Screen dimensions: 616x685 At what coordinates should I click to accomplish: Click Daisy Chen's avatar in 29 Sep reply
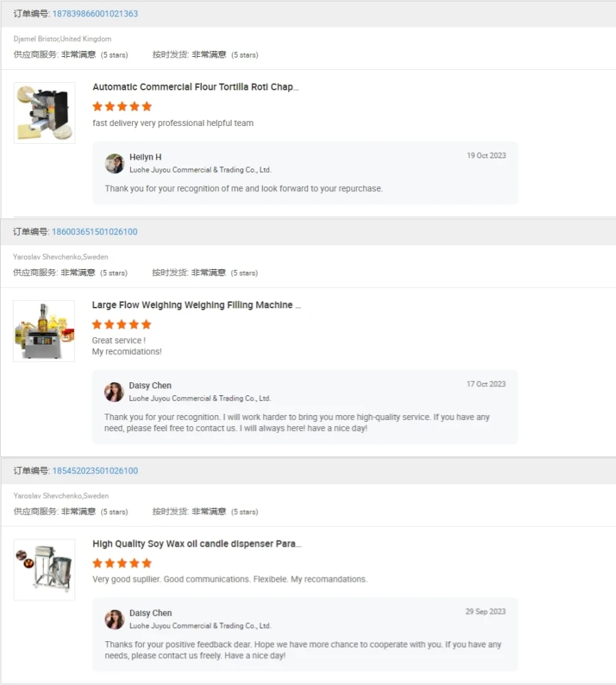tap(114, 619)
